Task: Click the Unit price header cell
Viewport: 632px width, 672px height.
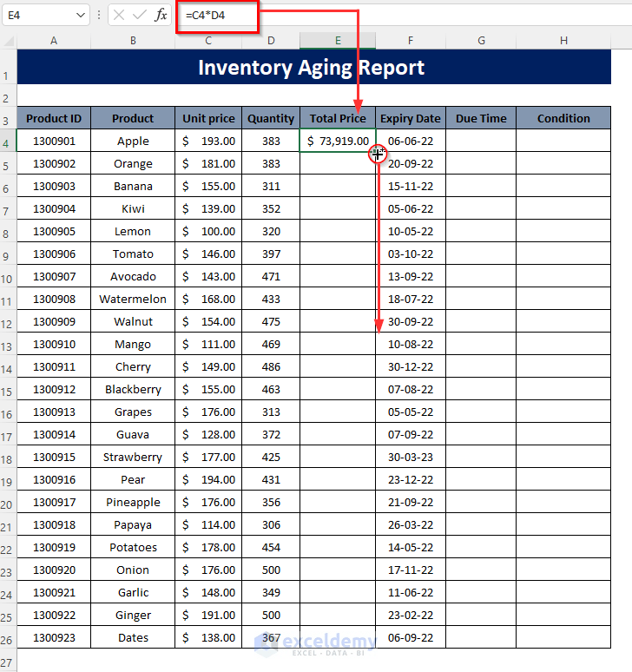Action: point(208,118)
